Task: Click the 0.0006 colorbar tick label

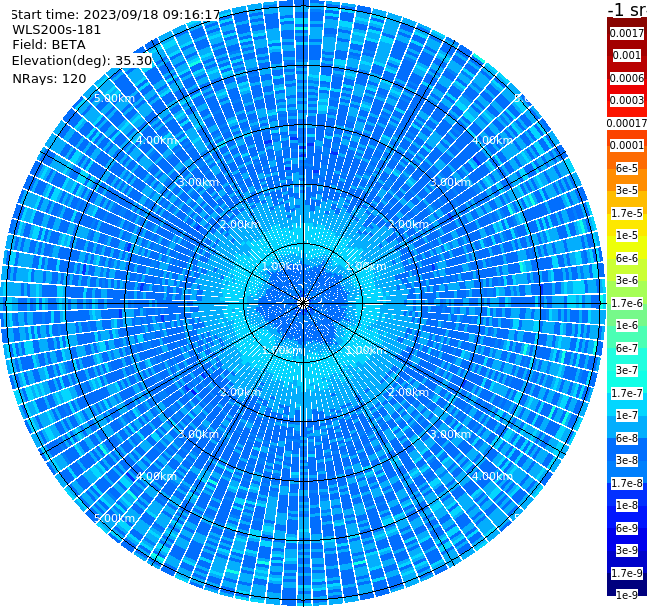Action: point(627,78)
